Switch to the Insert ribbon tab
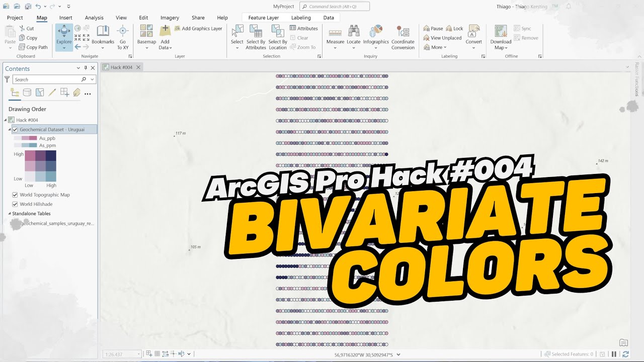The height and width of the screenshot is (362, 644). (66, 18)
